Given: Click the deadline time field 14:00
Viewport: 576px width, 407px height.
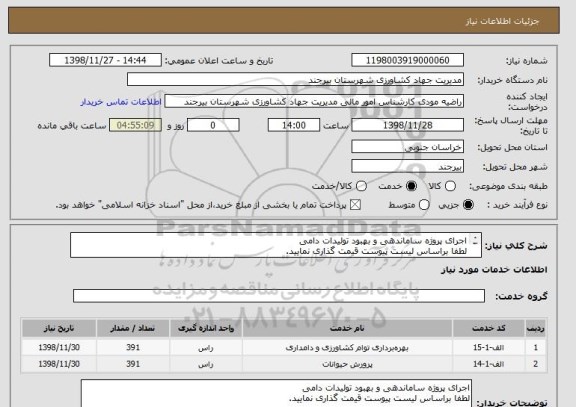Looking at the screenshot, I should tap(294, 125).
